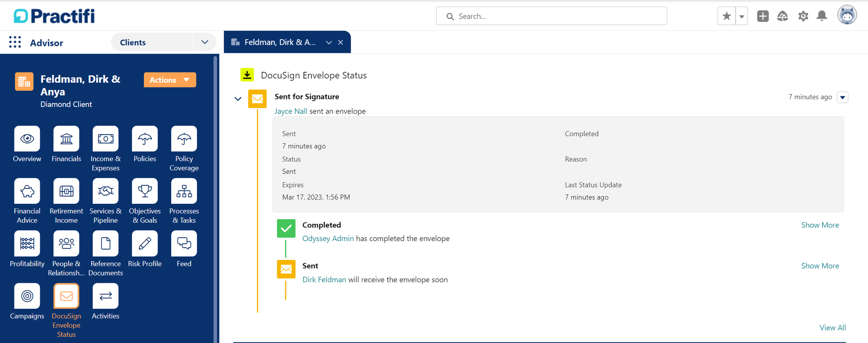The width and height of the screenshot is (868, 343).
Task: Open the Activities arrows icon
Action: coord(106,296)
